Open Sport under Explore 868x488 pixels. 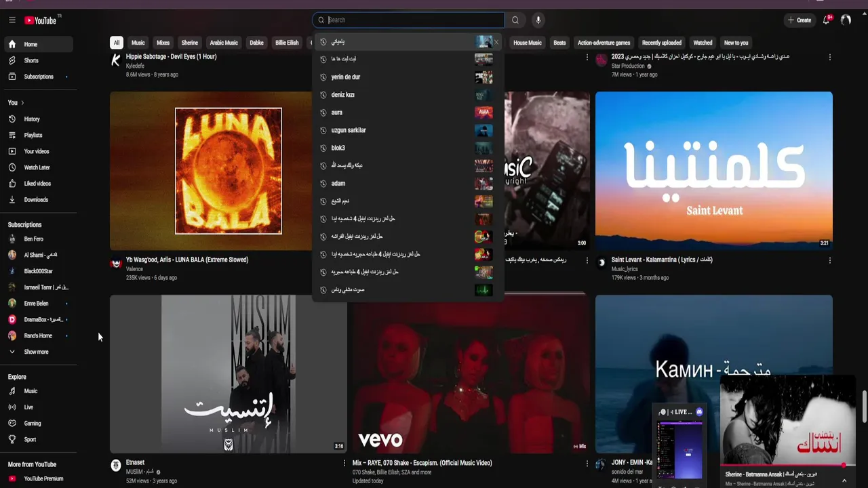pos(39,440)
